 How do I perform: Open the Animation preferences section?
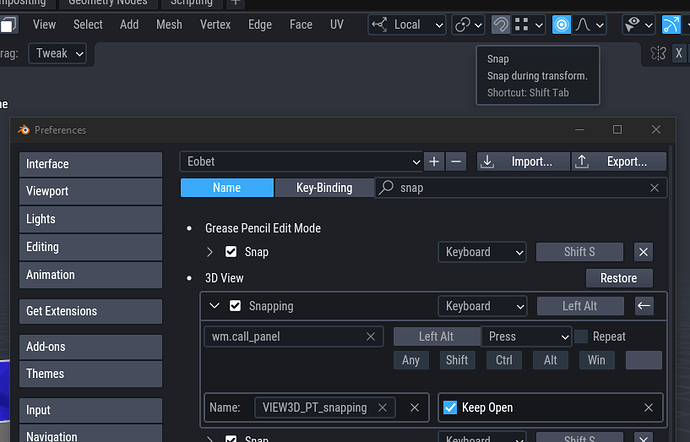[x=91, y=275]
